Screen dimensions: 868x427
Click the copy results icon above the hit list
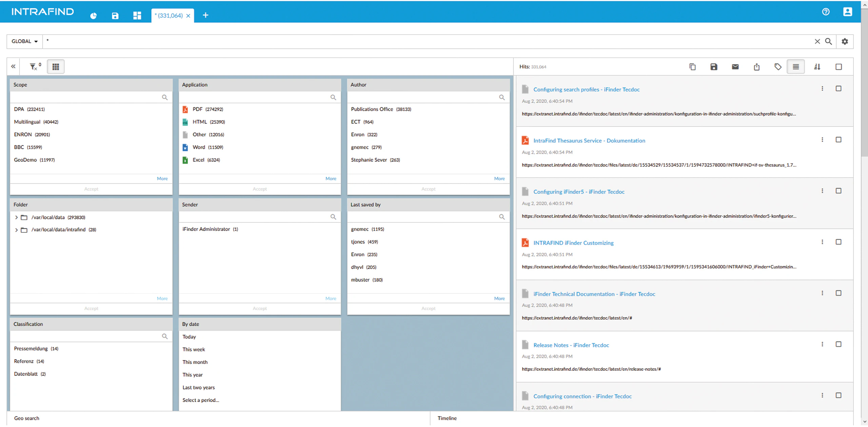692,67
